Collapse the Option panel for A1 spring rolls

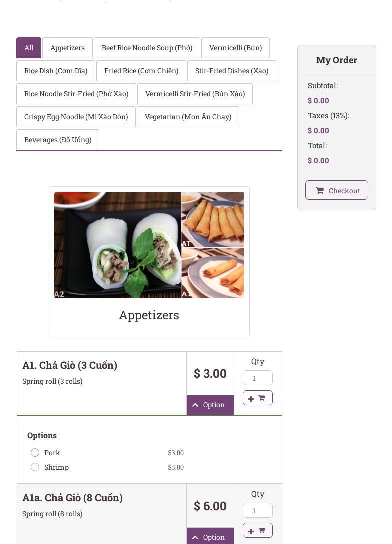(210, 405)
